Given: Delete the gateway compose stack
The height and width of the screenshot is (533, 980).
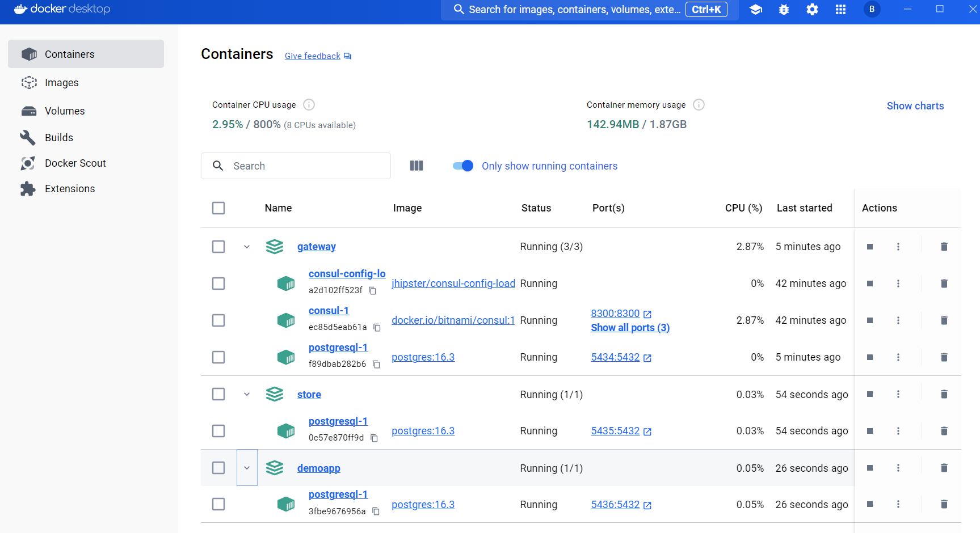Looking at the screenshot, I should coord(944,247).
